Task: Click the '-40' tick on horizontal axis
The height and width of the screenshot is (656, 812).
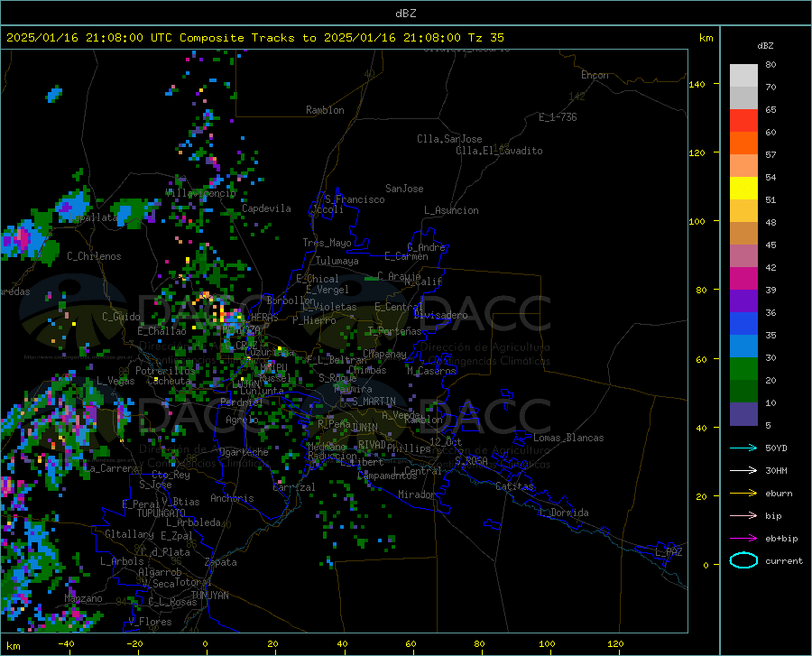Action: [x=66, y=643]
